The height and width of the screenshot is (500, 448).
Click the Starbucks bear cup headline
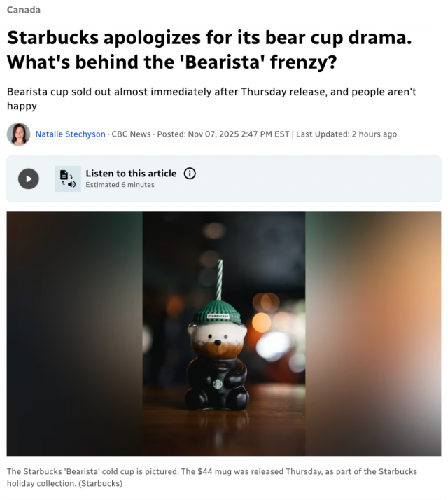pos(209,50)
